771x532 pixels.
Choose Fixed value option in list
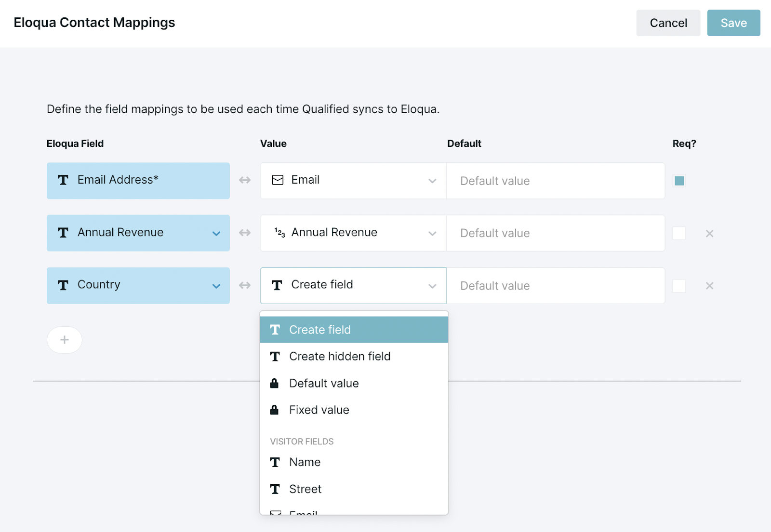(354, 410)
